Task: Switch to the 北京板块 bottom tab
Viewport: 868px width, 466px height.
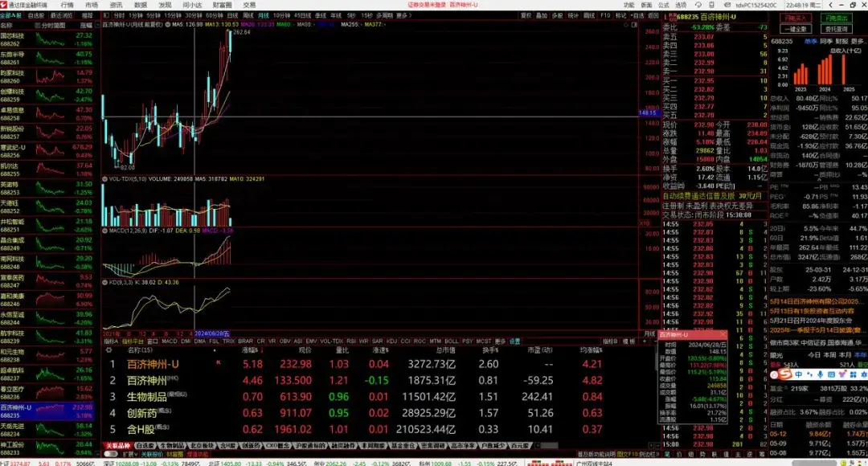Action: (x=202, y=446)
